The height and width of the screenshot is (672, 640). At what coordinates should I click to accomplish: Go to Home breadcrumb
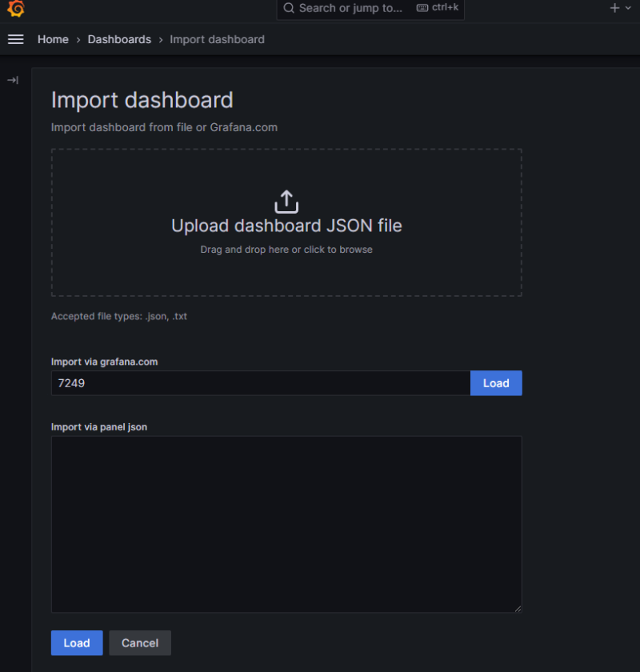pos(53,39)
